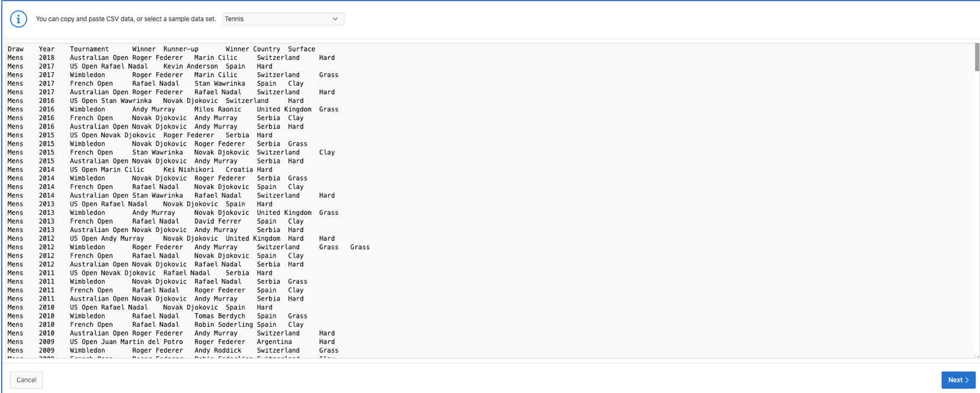Click 'Croatia' in the 2014 US Open row
Image resolution: width=980 pixels, height=393 pixels.
pyautogui.click(x=239, y=169)
